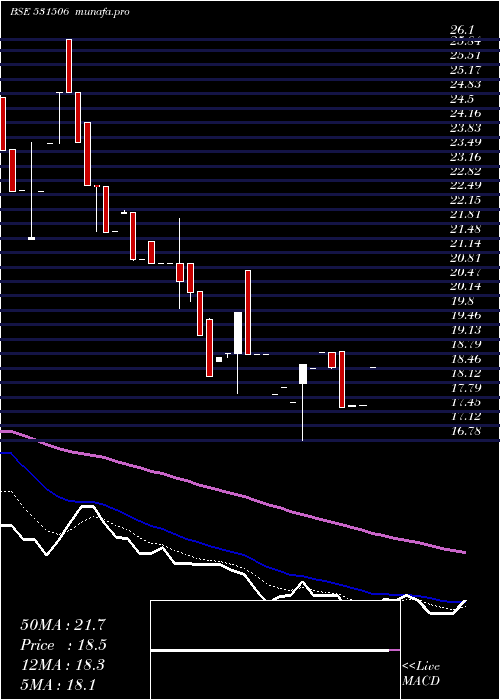Viewport: 500px width, 700px height.
Task: Click the 50MA : 21.7 readout
Action: coord(63,625)
